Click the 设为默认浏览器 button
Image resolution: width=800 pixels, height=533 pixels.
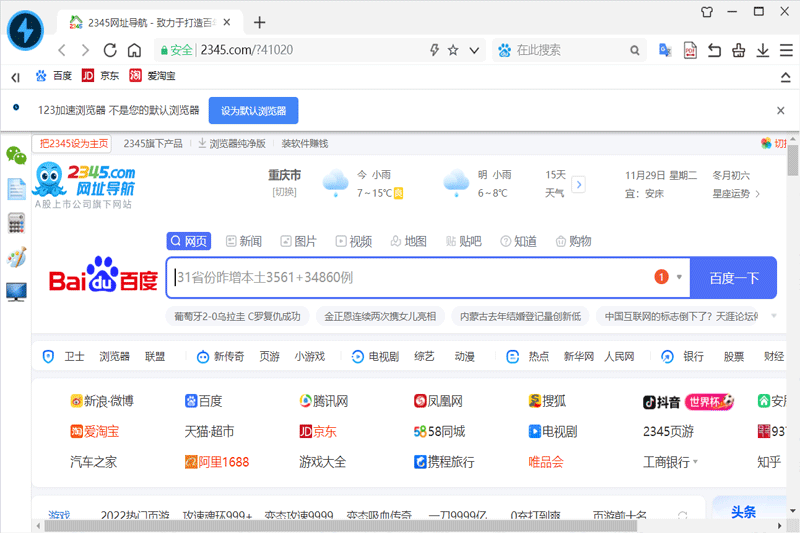coord(253,111)
